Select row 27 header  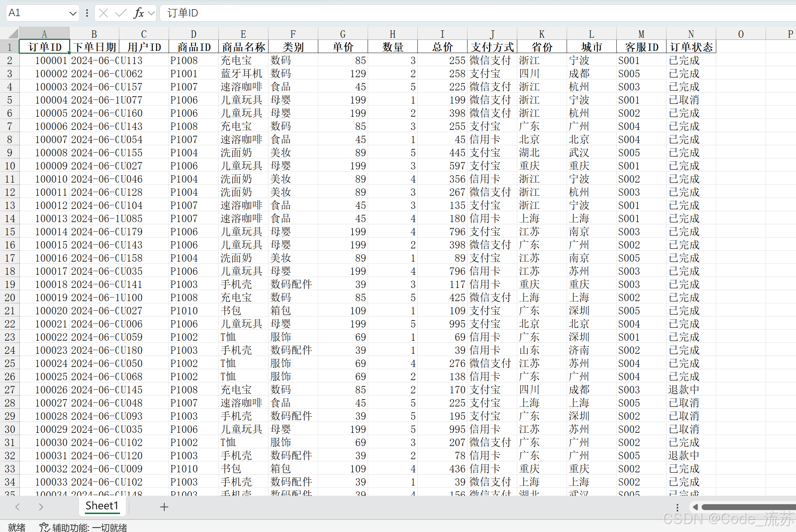[10, 390]
